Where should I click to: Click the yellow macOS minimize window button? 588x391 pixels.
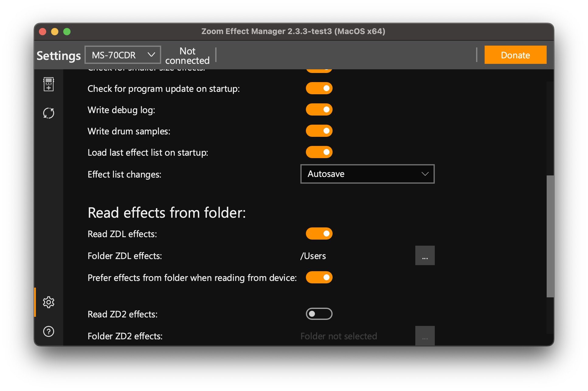55,32
